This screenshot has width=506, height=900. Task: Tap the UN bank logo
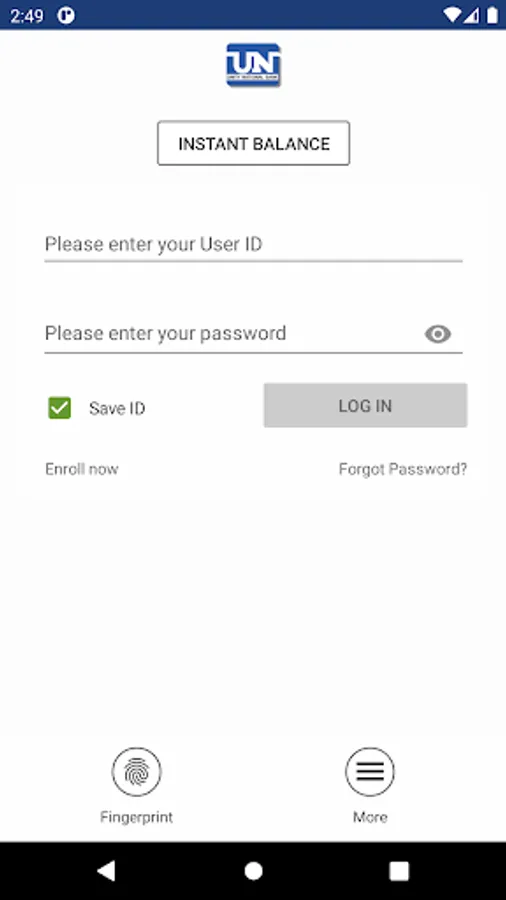tap(253, 65)
